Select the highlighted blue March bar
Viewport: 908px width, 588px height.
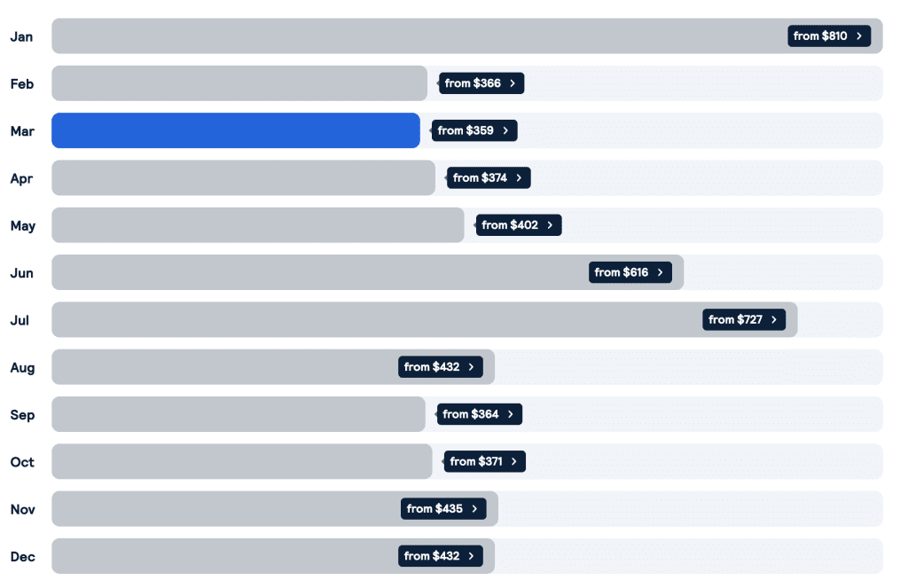pyautogui.click(x=236, y=130)
